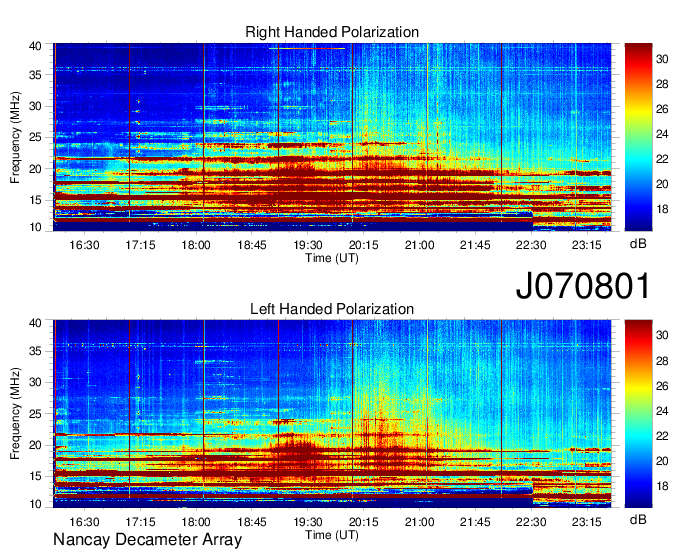The height and width of the screenshot is (552, 680).
Task: Click the 18:00 tick of Left Handed plot
Action: (196, 522)
